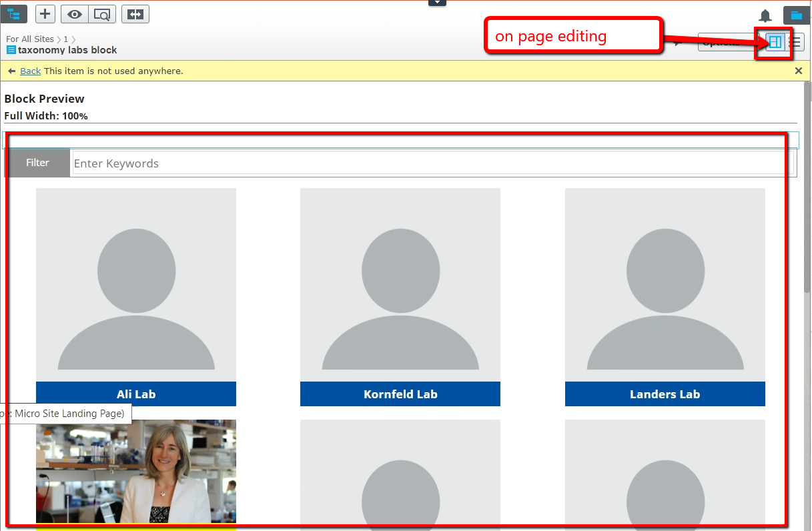The height and width of the screenshot is (531, 812).
Task: Open the blue folder assets panel
Action: (x=796, y=15)
